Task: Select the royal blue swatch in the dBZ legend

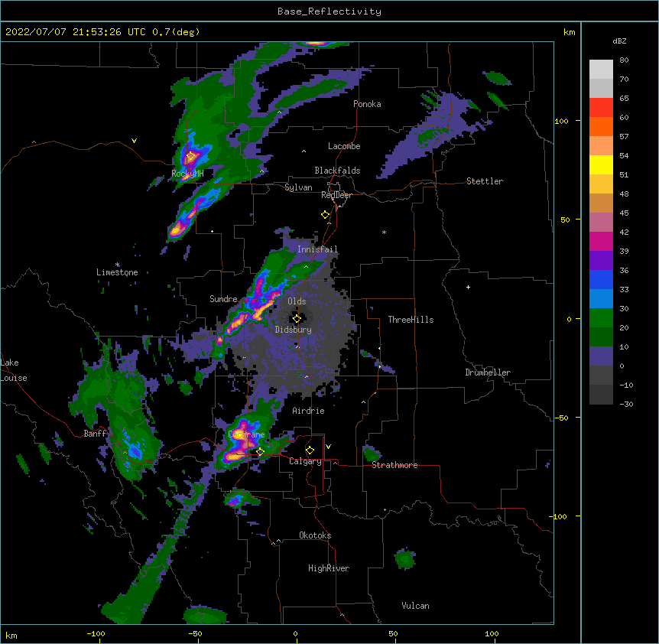Action: 601,279
